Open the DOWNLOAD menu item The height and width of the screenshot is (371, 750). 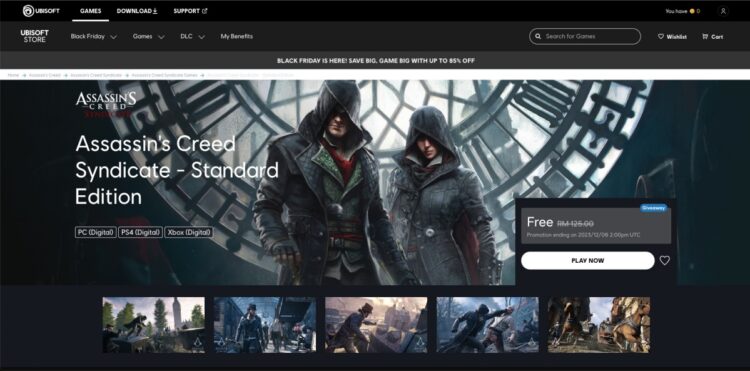(137, 11)
